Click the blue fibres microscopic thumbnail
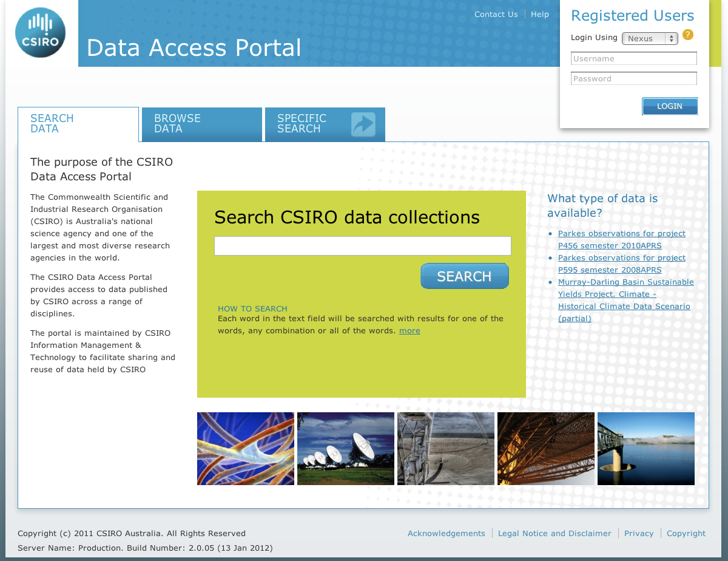The height and width of the screenshot is (561, 728). pyautogui.click(x=246, y=449)
